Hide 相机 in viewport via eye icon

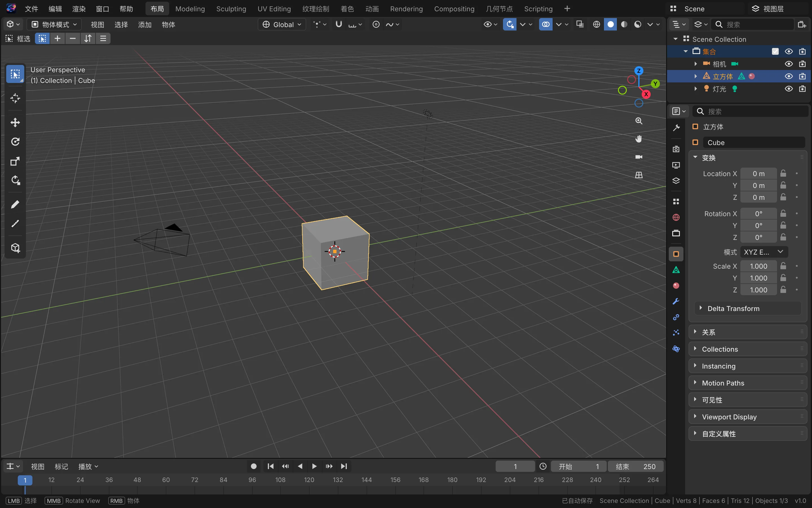pyautogui.click(x=789, y=64)
